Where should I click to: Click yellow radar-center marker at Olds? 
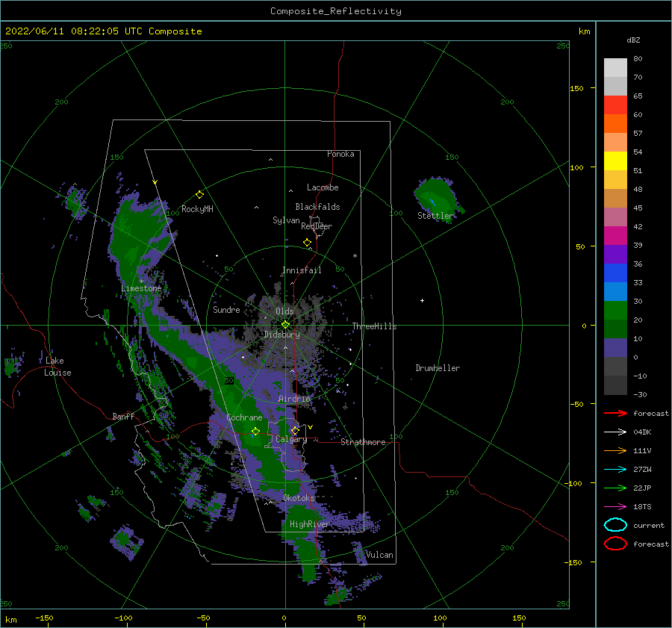point(285,325)
